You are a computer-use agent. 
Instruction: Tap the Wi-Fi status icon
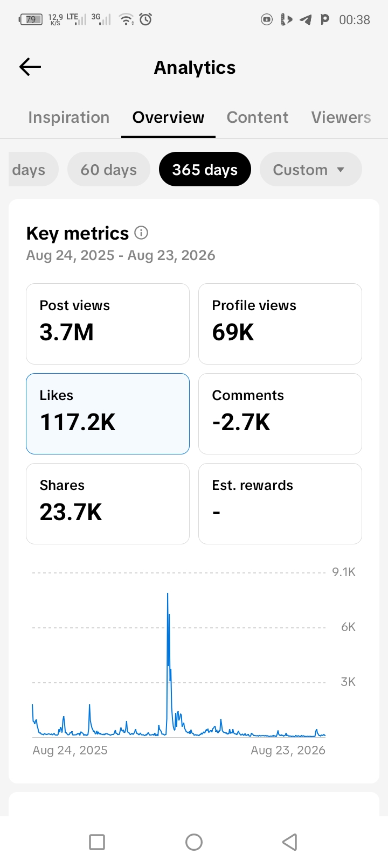tap(127, 19)
